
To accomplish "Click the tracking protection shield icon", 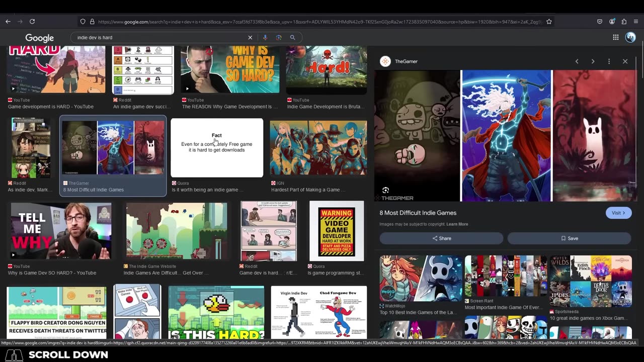I will [x=83, y=22].
